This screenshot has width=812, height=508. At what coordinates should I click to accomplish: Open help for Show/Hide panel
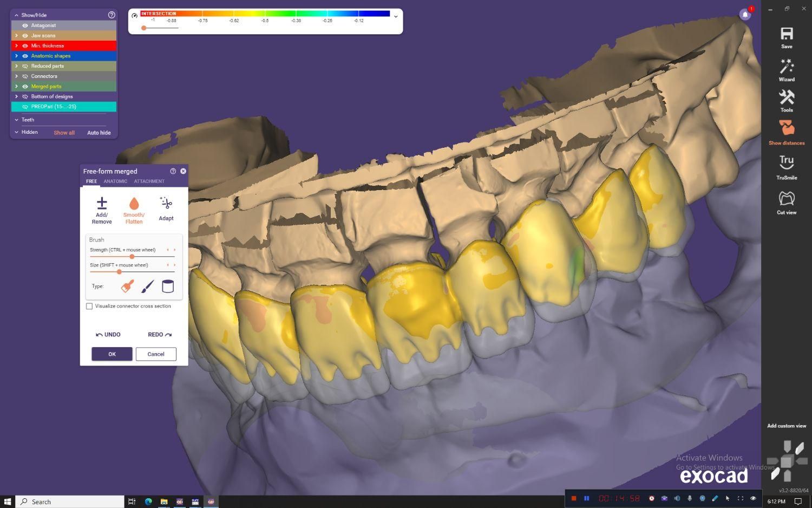(112, 15)
